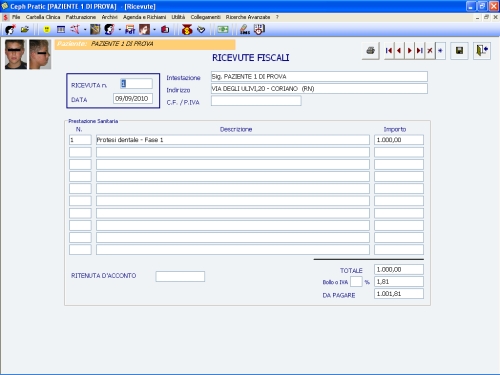Image resolution: width=500 pixels, height=375 pixels.
Task: Minimize the inner Ricevute child window
Action: [477, 17]
